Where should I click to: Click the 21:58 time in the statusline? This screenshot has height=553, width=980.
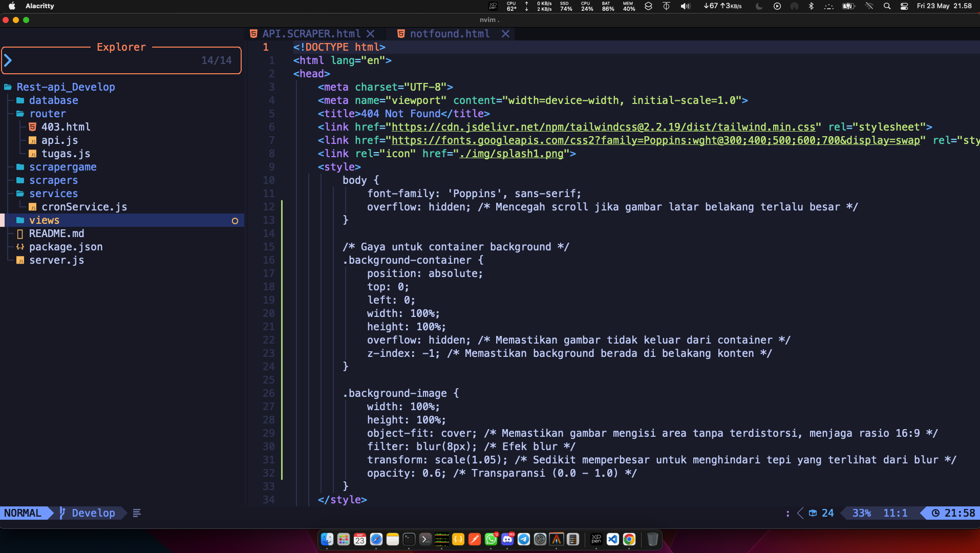(x=960, y=513)
